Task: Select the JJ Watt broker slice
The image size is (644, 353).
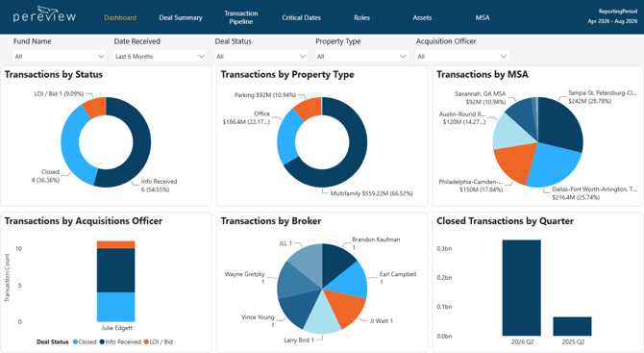Action: [x=347, y=306]
